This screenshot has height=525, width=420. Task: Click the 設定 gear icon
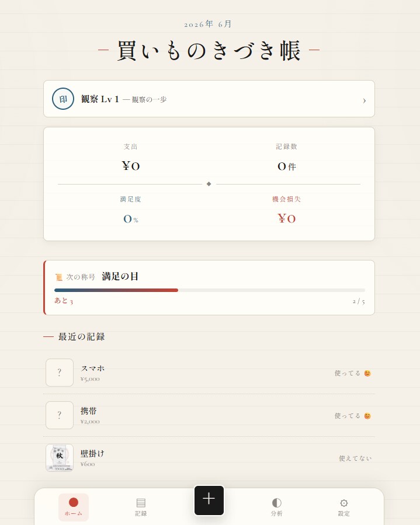(343, 503)
